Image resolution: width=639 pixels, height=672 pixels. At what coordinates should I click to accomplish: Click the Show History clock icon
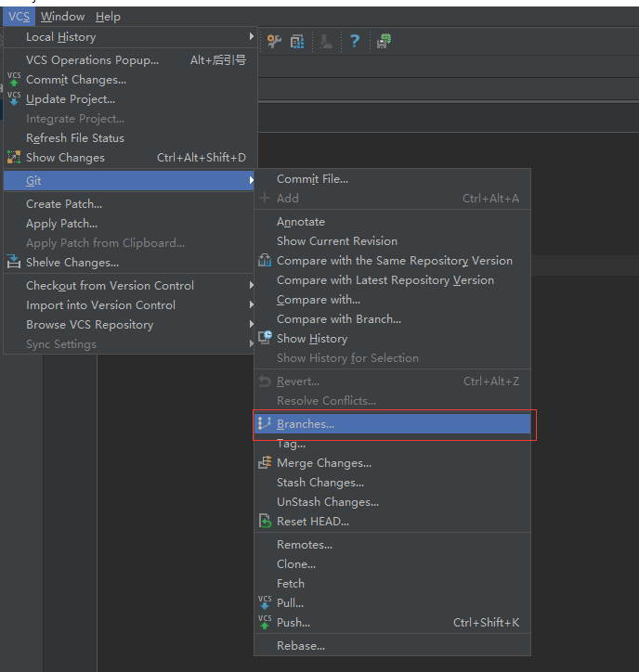[265, 338]
